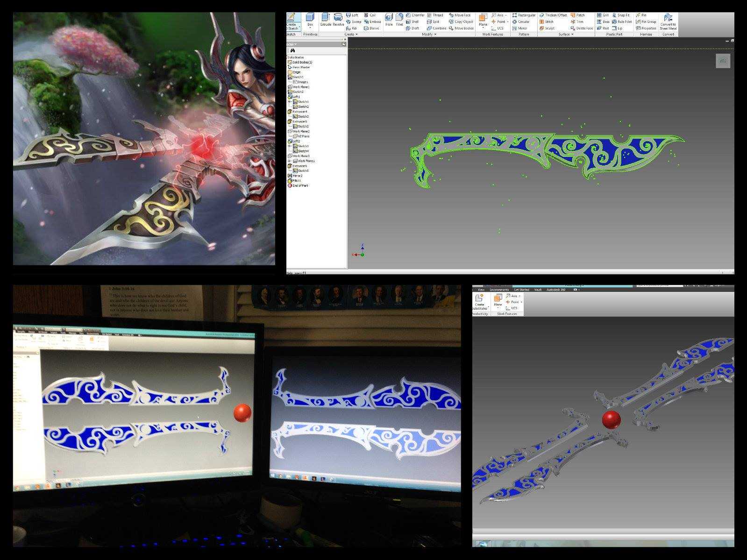Click Create Substitutes in bottom-right window
The width and height of the screenshot is (747, 560).
click(x=480, y=303)
